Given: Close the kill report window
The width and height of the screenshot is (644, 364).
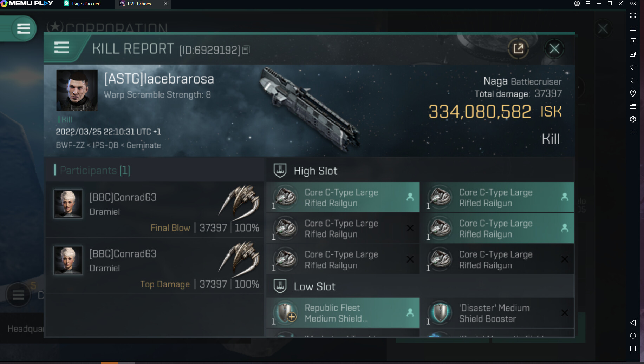Looking at the screenshot, I should [x=554, y=48].
